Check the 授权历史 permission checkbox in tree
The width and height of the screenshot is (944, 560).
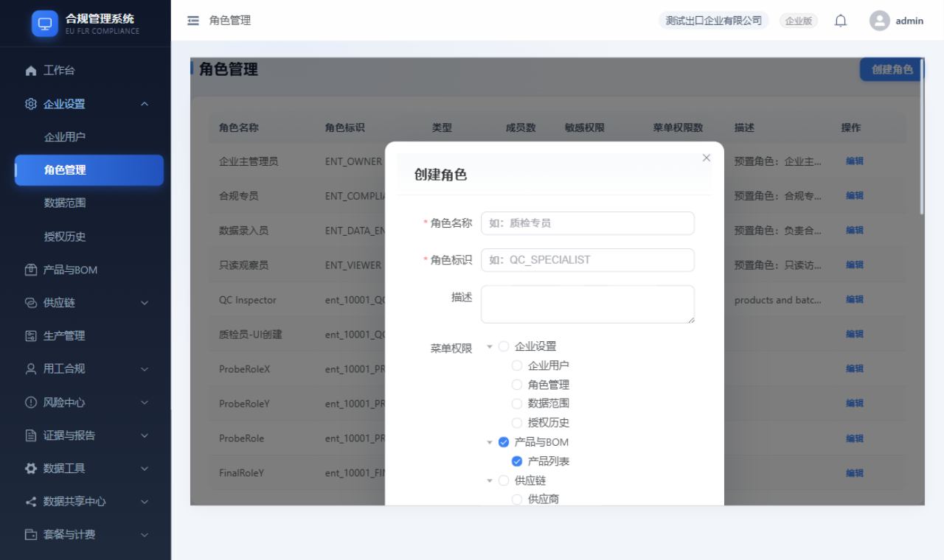pos(517,423)
